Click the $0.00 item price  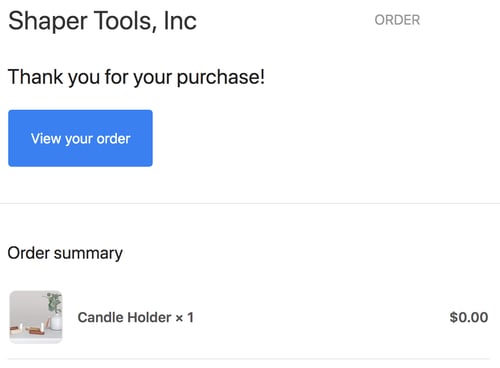coord(469,317)
